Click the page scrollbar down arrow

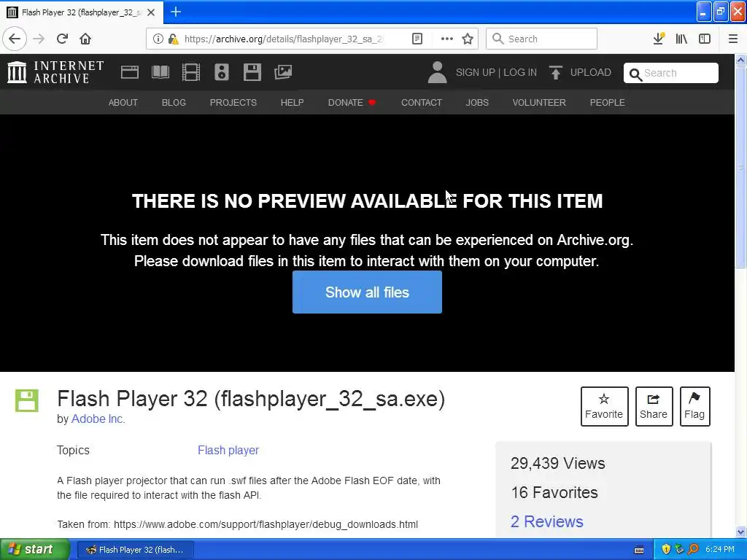(x=740, y=532)
